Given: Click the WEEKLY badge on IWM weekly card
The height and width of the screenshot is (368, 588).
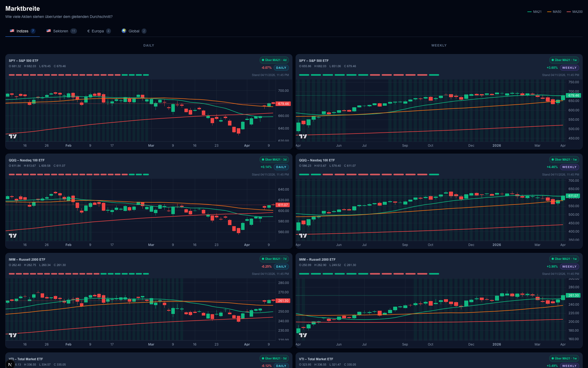Looking at the screenshot, I should 569,267.
